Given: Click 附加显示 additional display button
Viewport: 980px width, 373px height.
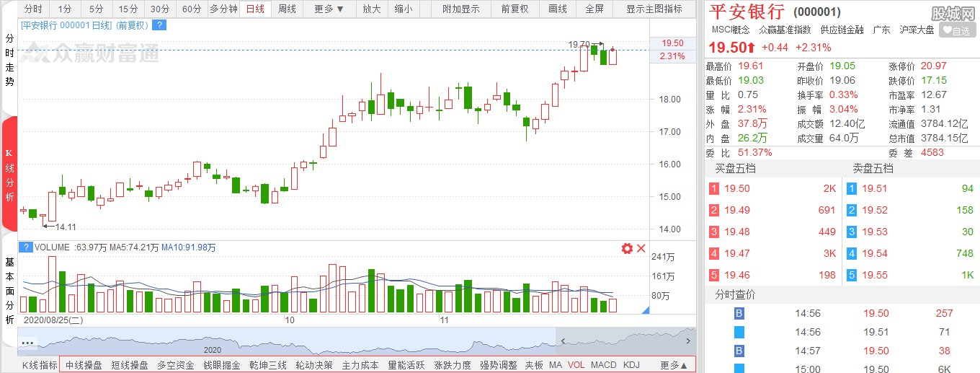Looking at the screenshot, I should (461, 9).
